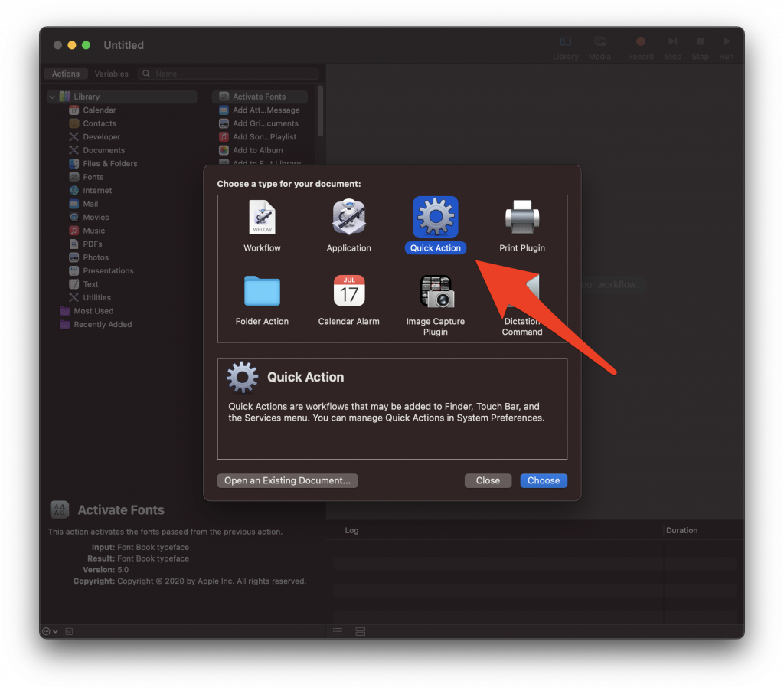The width and height of the screenshot is (784, 691).
Task: Select the Add Son...Playlist action
Action: pos(260,136)
